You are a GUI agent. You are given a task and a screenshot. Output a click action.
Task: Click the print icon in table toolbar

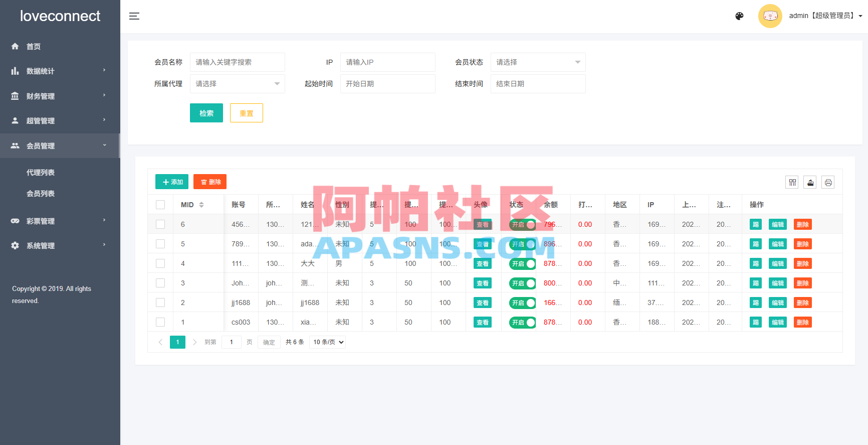[828, 183]
